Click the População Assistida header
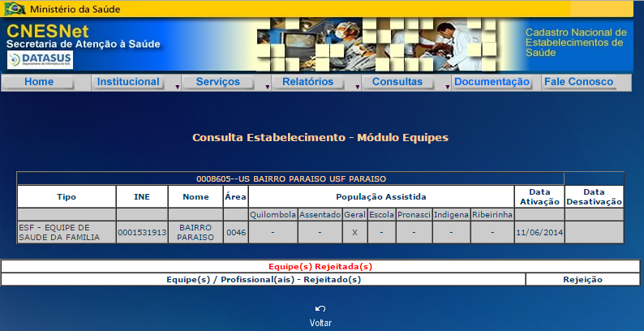Image resolution: width=644 pixels, height=331 pixels. tap(381, 196)
